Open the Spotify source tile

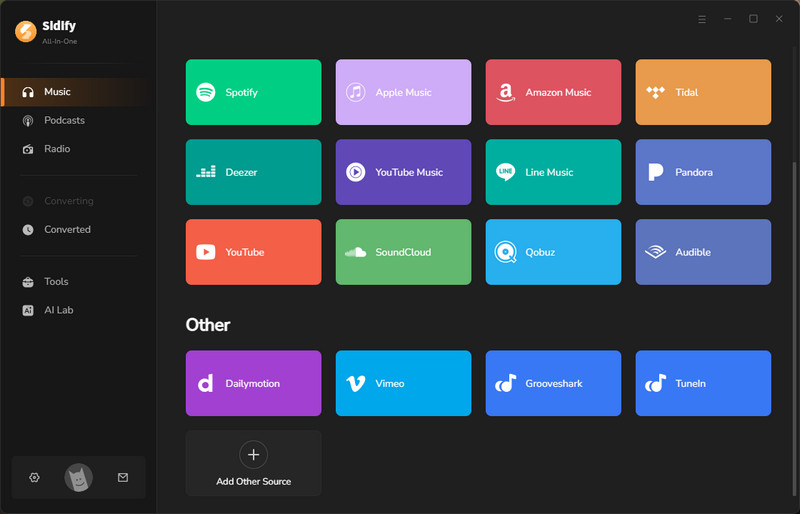pos(254,92)
